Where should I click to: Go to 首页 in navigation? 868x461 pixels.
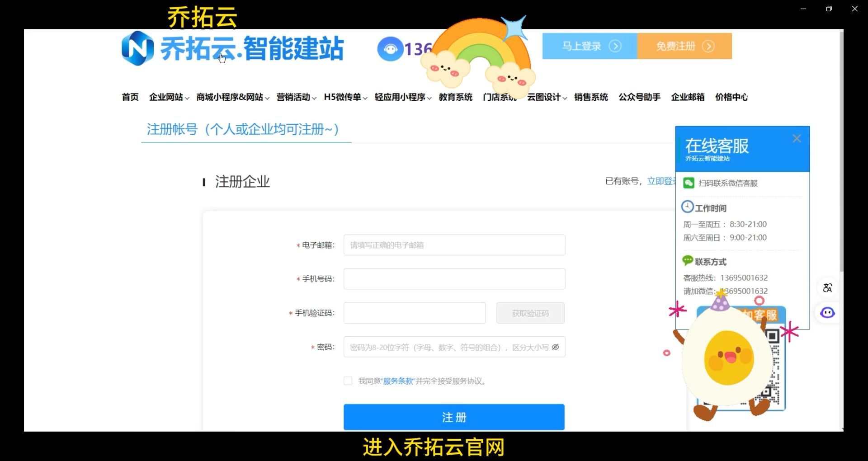tap(130, 97)
